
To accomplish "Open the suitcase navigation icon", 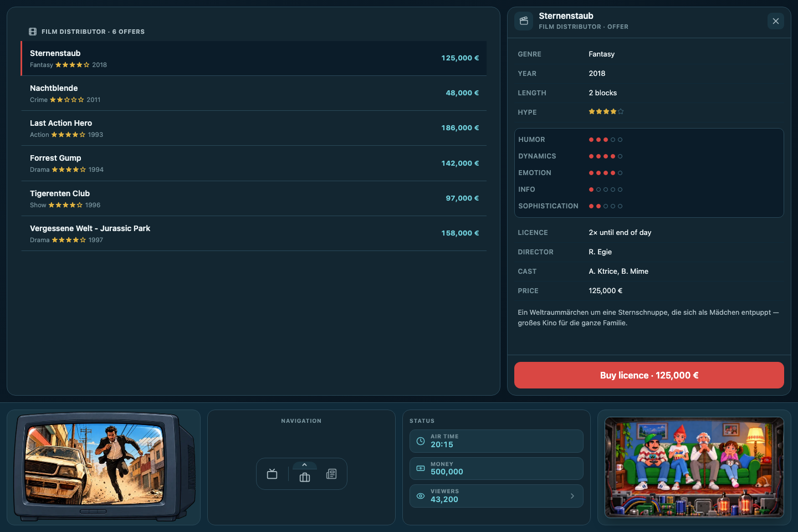I will 305,477.
